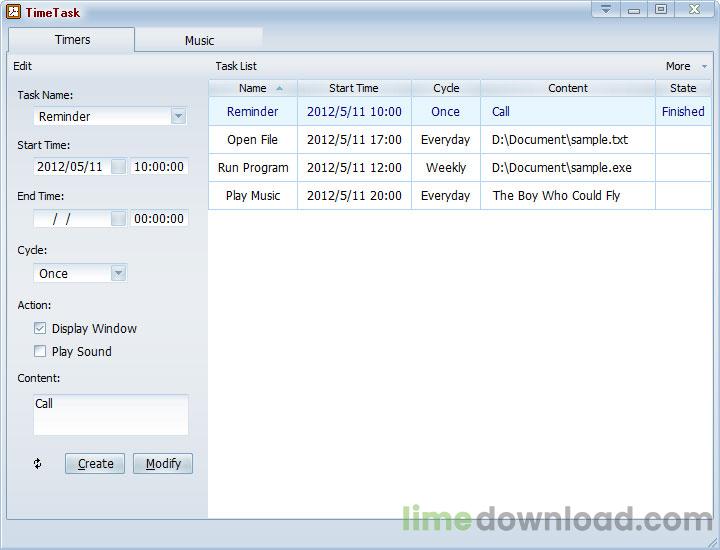Viewport: 720px width, 550px height.
Task: Click the Start Time field 10:00:00
Action: click(x=159, y=167)
